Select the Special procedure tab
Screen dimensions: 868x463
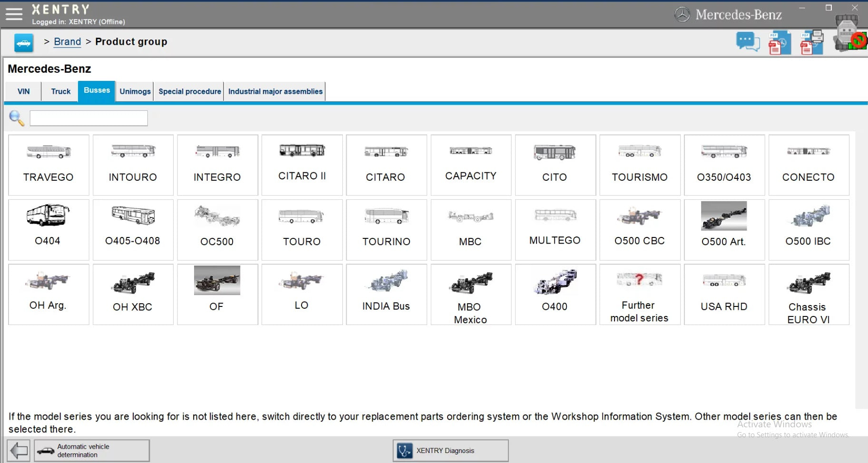click(189, 91)
